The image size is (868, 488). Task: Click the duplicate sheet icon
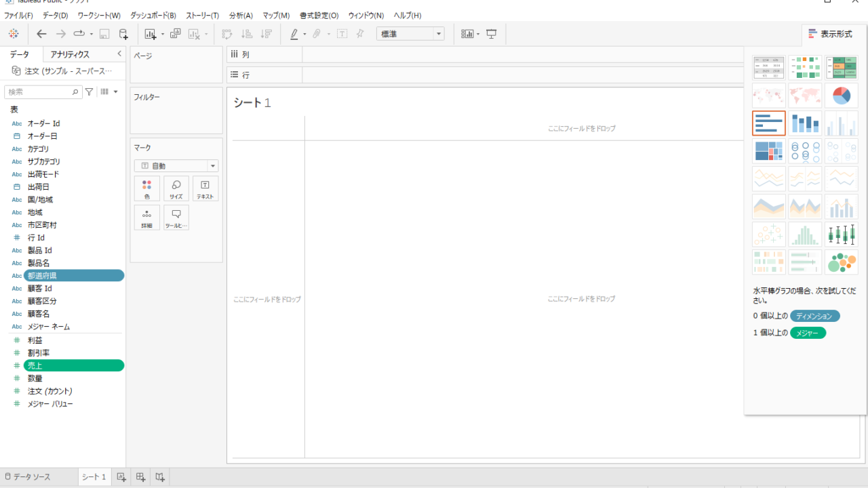point(175,34)
